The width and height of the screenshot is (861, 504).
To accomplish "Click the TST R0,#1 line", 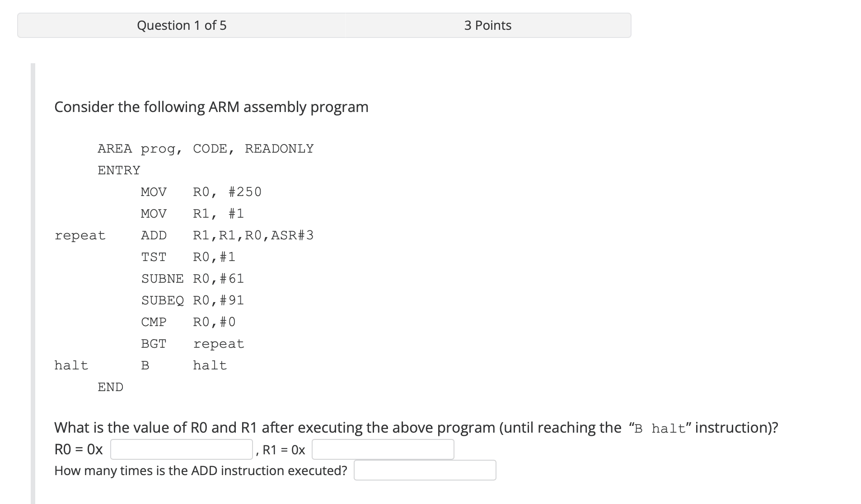I will pyautogui.click(x=188, y=257).
